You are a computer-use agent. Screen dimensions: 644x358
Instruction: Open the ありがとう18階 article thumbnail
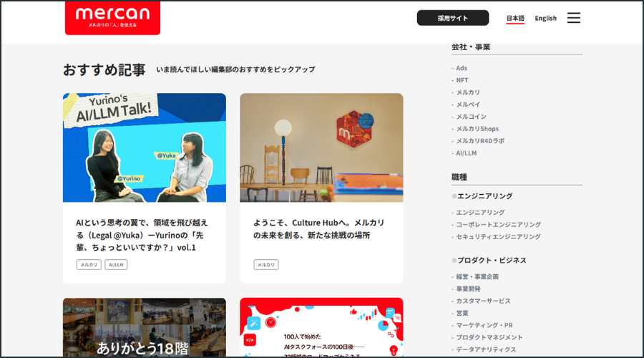144,327
